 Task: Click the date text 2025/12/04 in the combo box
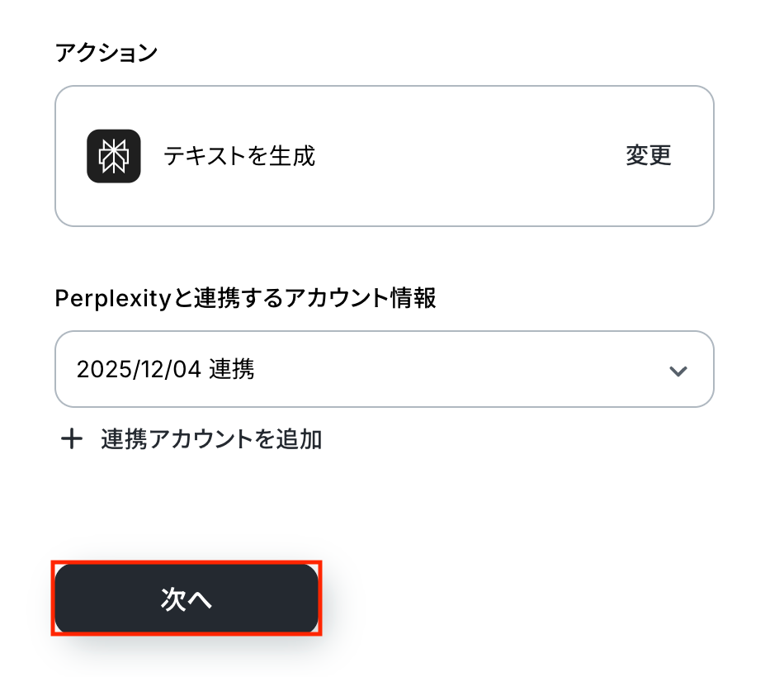pos(139,369)
